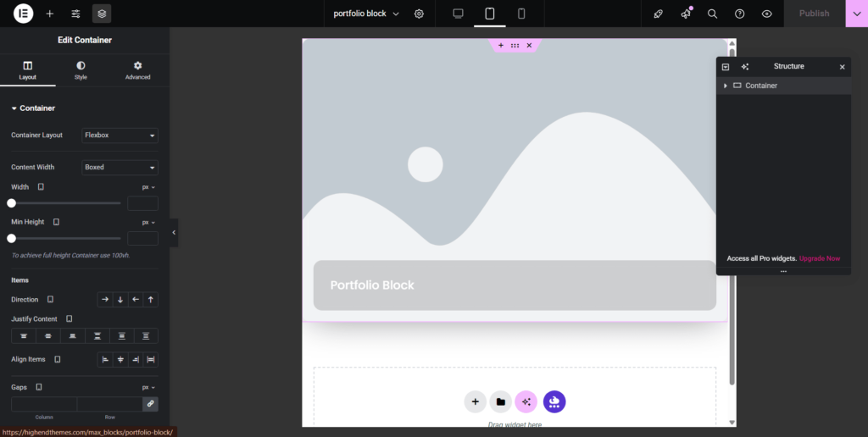This screenshot has height=437, width=868.
Task: Click the Justify Content responsive device icon
Action: coord(70,318)
